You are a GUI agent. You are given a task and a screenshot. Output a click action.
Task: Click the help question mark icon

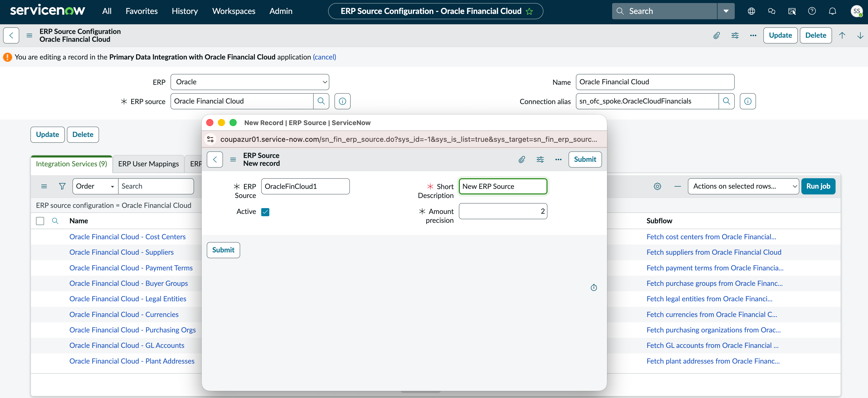click(812, 11)
